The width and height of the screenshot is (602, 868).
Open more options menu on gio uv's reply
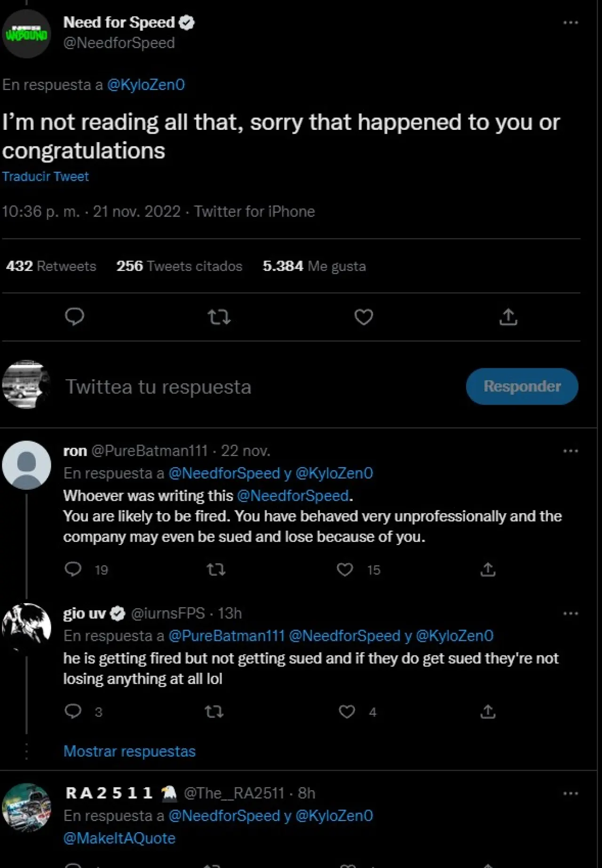click(570, 613)
